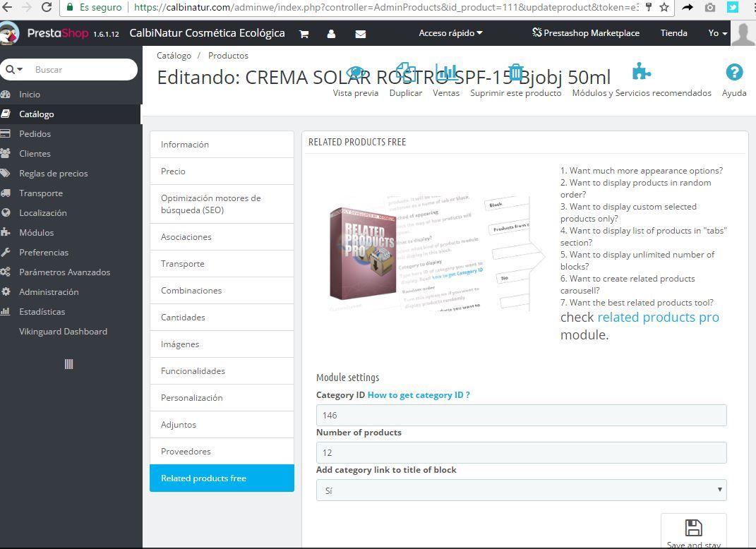
Task: Switch to the Asociaciones product tab
Action: click(222, 236)
